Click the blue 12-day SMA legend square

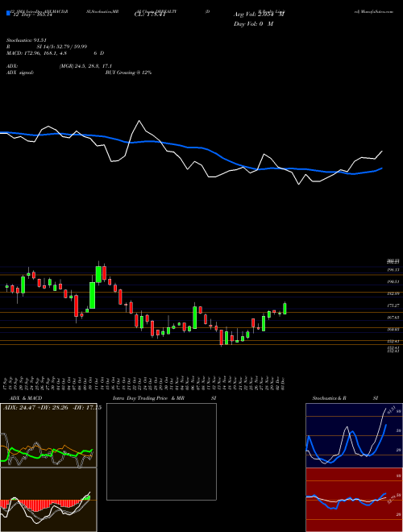pos(9,14)
